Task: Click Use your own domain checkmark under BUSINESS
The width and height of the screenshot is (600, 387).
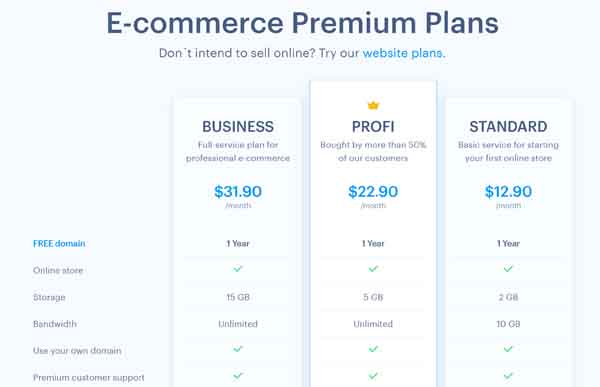Action: pyautogui.click(x=238, y=349)
